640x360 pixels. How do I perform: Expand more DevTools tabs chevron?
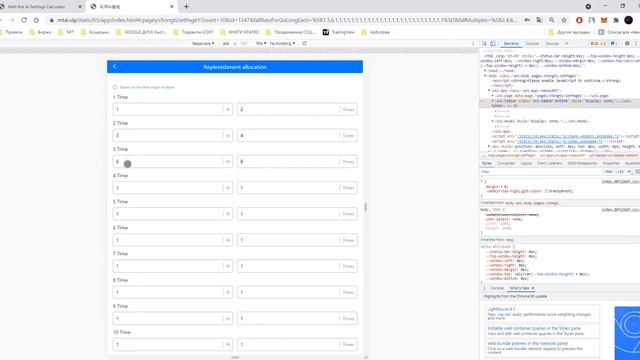pyautogui.click(x=567, y=44)
